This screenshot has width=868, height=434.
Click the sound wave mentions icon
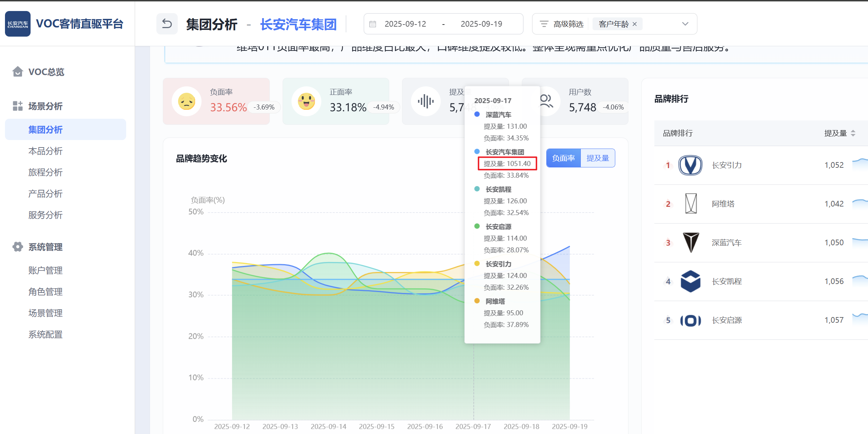(x=426, y=101)
